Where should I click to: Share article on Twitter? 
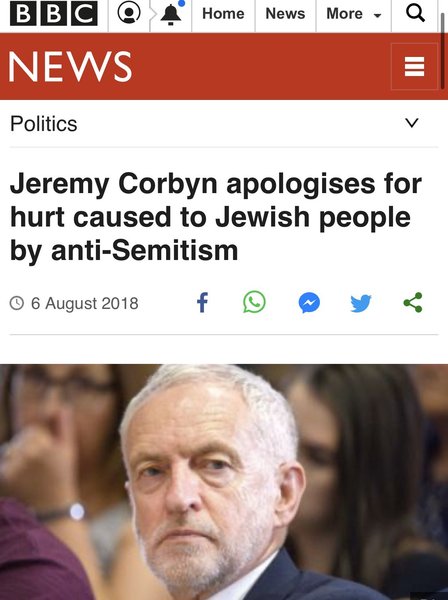click(361, 303)
